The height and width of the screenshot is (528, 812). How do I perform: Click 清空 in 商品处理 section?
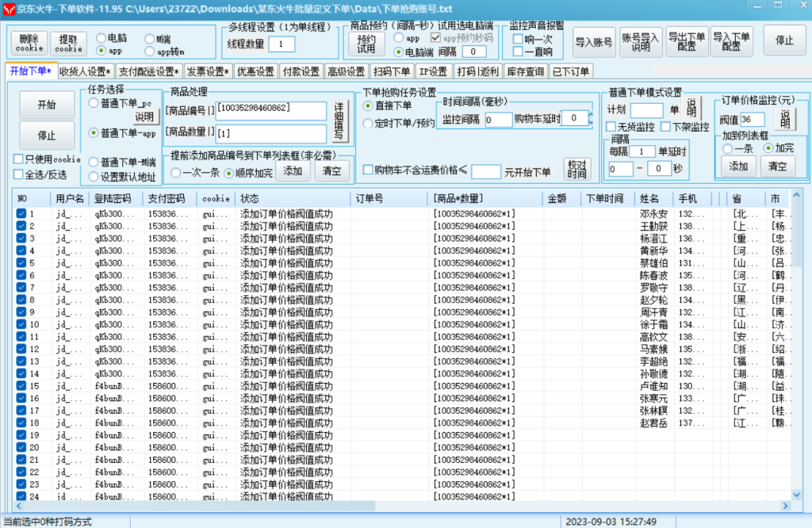(x=332, y=170)
